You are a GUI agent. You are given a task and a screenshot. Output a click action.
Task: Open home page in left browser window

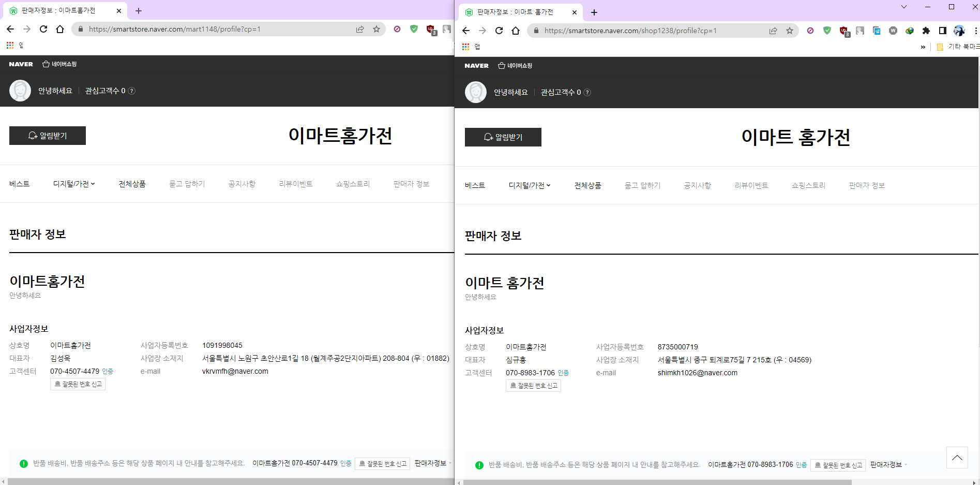coord(60,29)
